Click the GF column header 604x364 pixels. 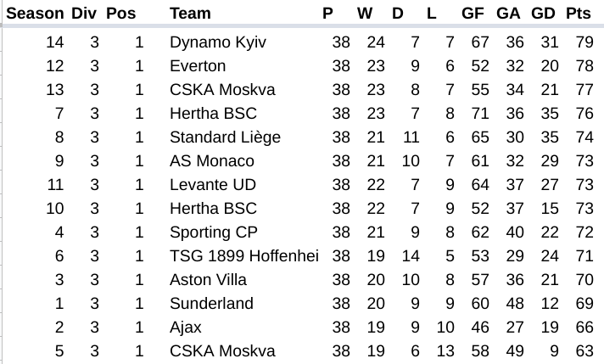click(x=473, y=14)
